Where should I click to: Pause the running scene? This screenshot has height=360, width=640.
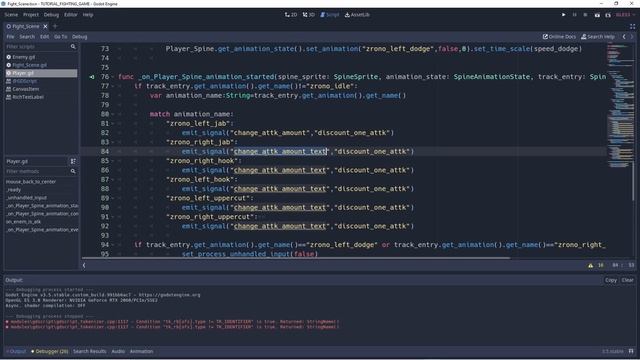pos(574,15)
